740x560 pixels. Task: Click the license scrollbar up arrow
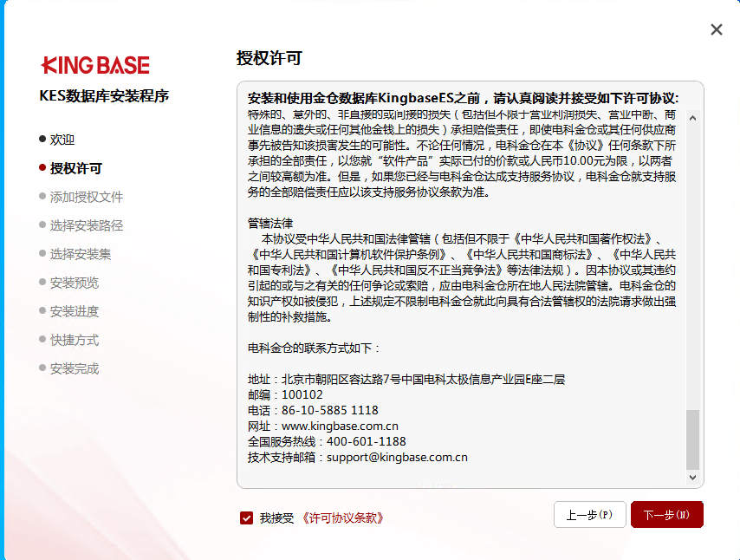[692, 118]
